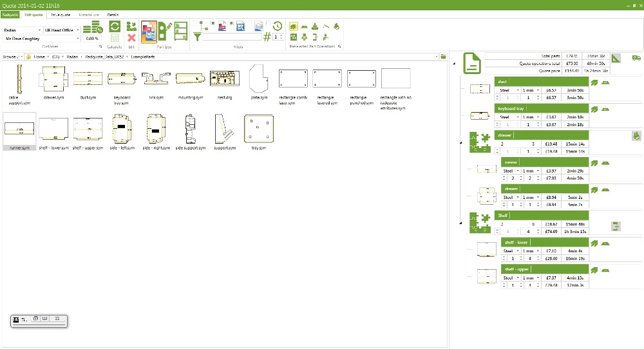
Task: Click the drawer assembly puzzle icon
Action: 477,140
